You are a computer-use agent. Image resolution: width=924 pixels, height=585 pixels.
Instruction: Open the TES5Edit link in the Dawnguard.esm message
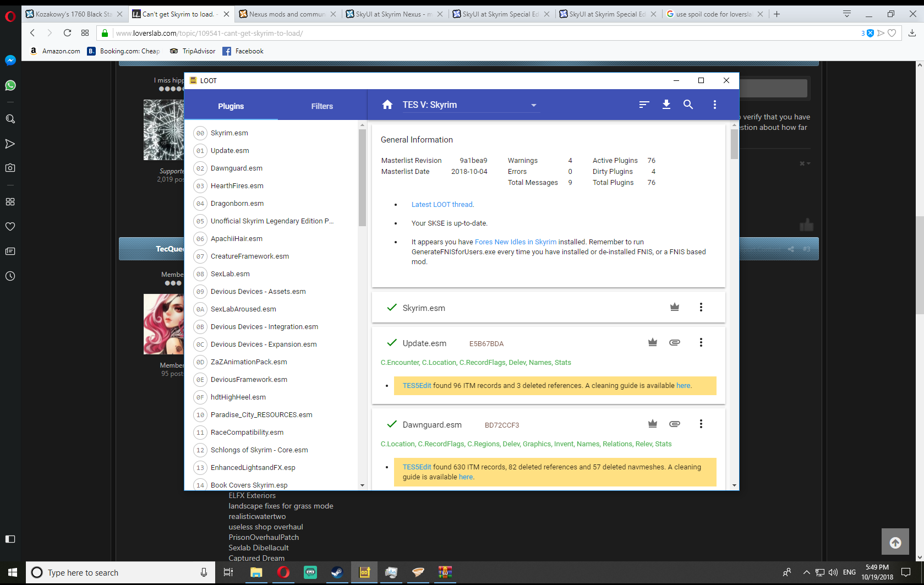coord(417,467)
